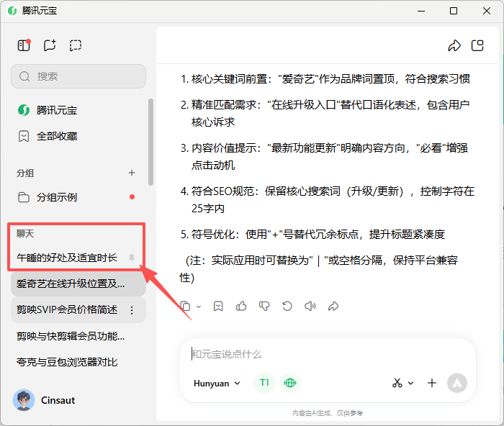Open the 分组示例 folder
This screenshot has width=504, height=426.
77,197
